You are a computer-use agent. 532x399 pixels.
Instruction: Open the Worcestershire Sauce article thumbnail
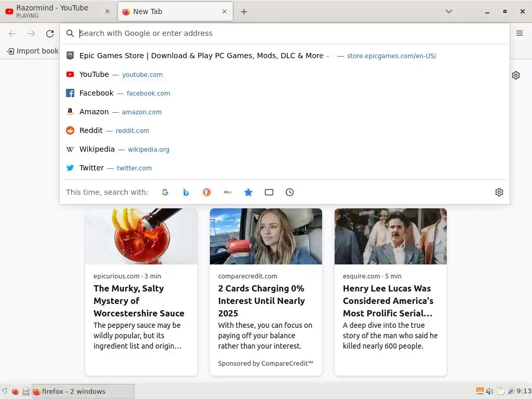click(x=141, y=236)
